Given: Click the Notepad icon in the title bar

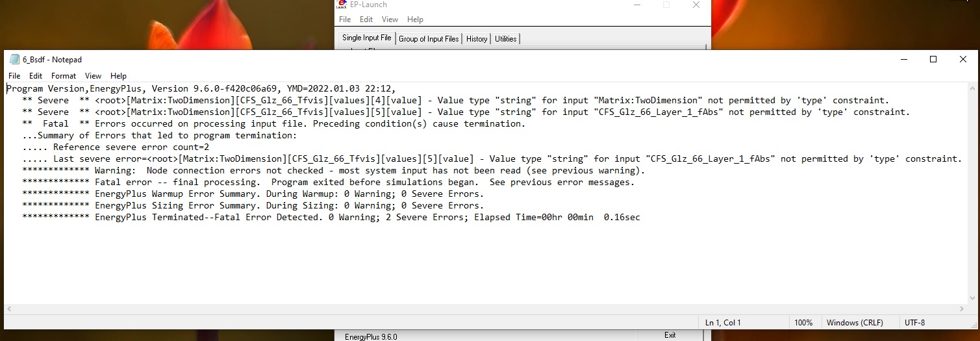Looking at the screenshot, I should [x=14, y=60].
